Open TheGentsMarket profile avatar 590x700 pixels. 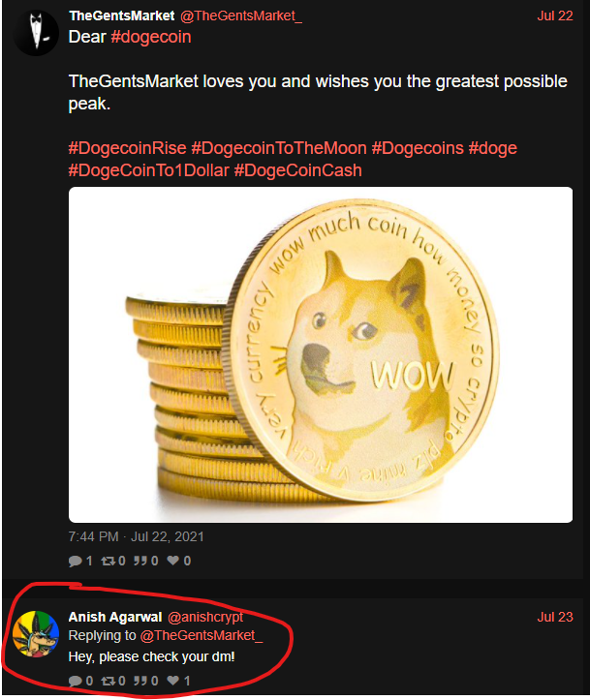[x=36, y=34]
